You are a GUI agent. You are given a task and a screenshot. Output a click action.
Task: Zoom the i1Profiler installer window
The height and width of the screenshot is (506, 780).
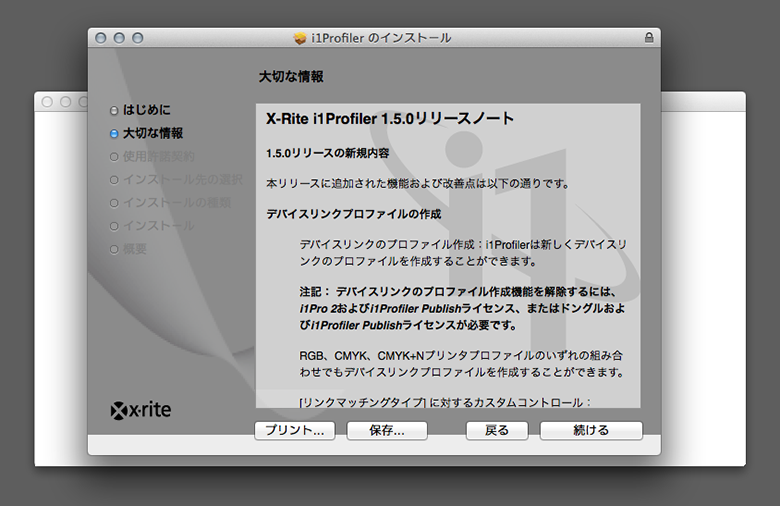click(x=138, y=38)
